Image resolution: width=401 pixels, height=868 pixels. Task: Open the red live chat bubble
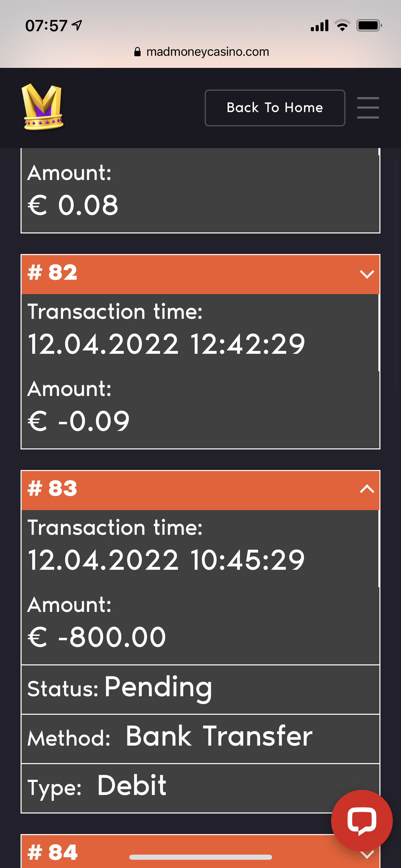pyautogui.click(x=362, y=820)
